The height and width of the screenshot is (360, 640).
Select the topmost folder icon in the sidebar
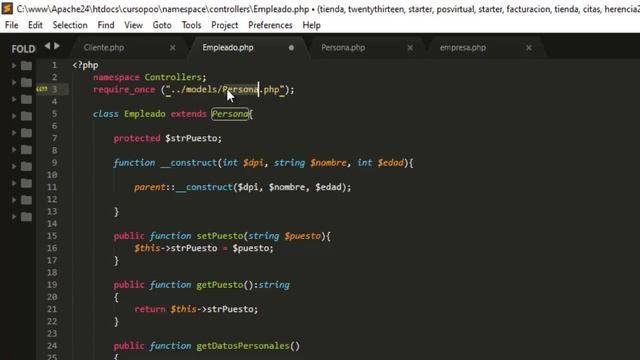[x=27, y=66]
